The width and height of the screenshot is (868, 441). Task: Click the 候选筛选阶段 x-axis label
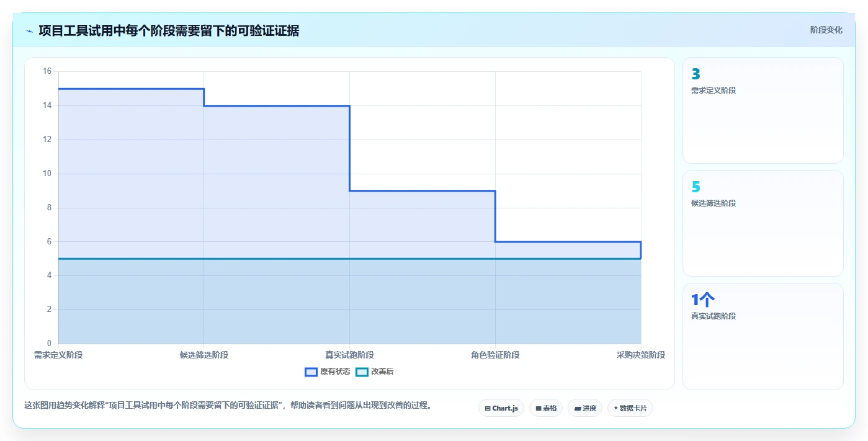(x=204, y=355)
